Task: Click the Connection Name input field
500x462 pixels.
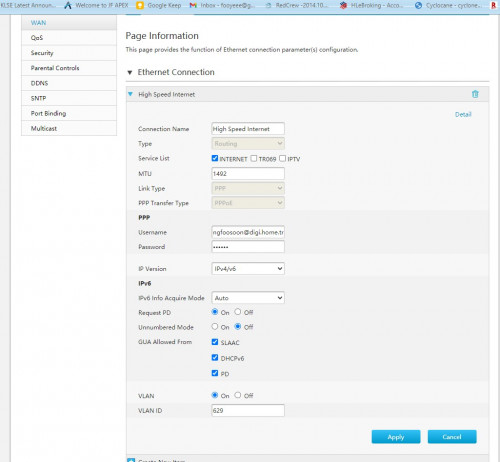Action: pos(248,129)
